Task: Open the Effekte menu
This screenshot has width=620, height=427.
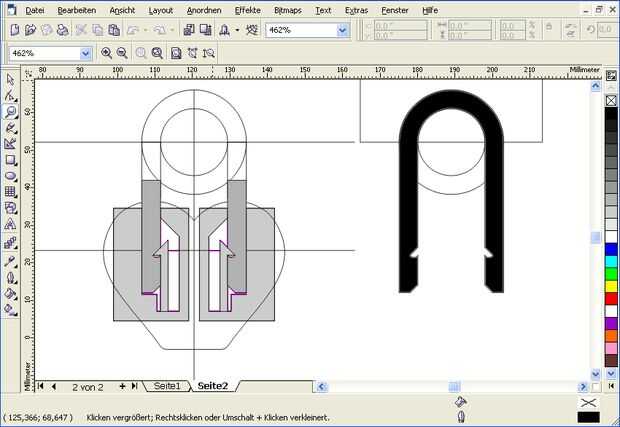Action: click(248, 10)
